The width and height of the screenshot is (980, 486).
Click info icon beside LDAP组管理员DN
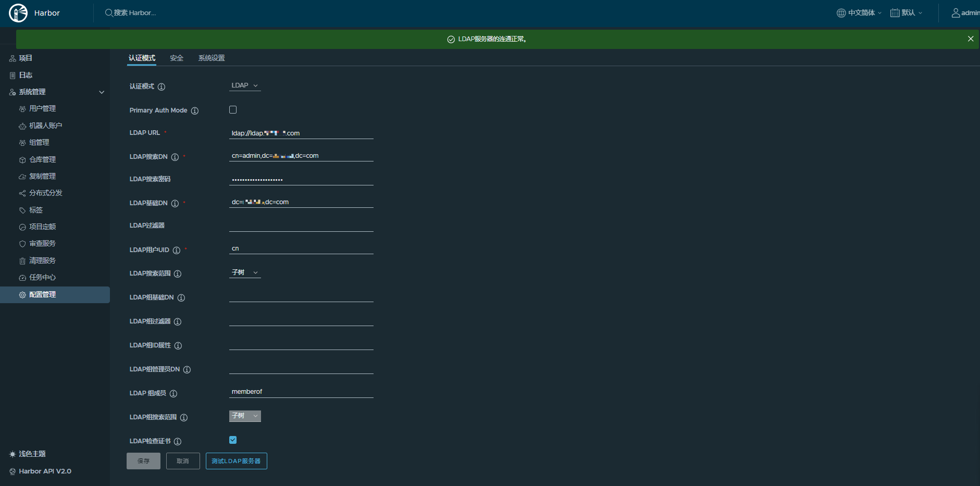(187, 370)
